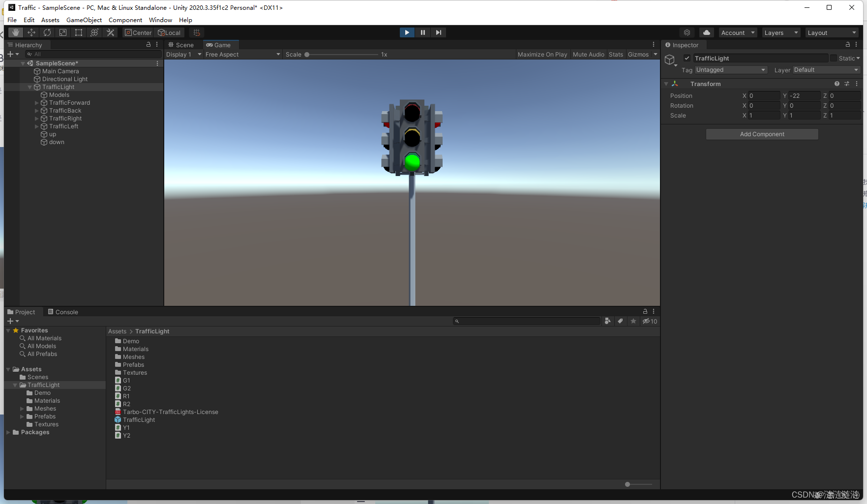This screenshot has width=867, height=504.
Task: Open the Tag Untagged dropdown
Action: click(x=731, y=70)
